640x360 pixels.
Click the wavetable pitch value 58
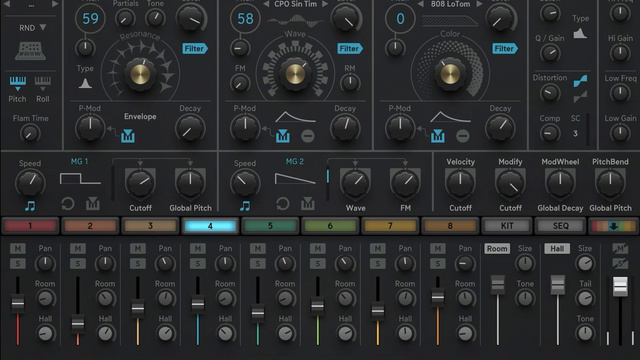pyautogui.click(x=245, y=19)
